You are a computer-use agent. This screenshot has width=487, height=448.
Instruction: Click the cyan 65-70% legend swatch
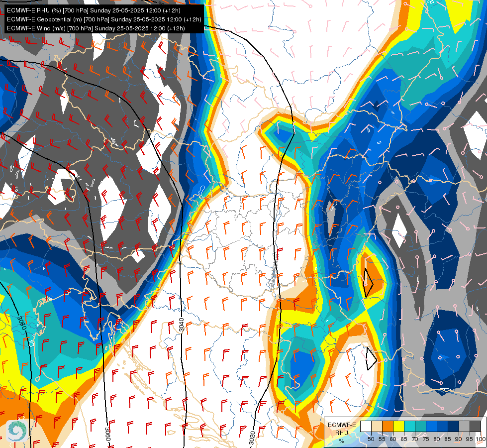[x=410, y=426]
